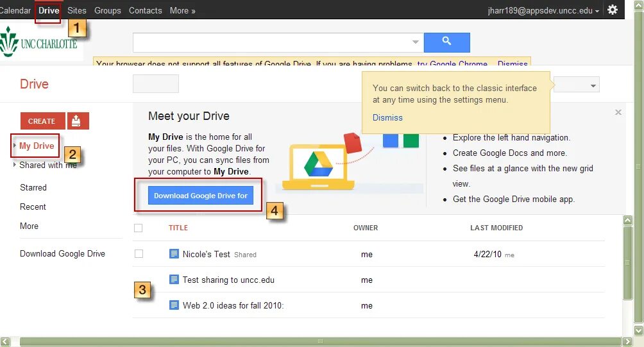Close the Meet your Drive panel
The image size is (644, 347).
point(618,112)
